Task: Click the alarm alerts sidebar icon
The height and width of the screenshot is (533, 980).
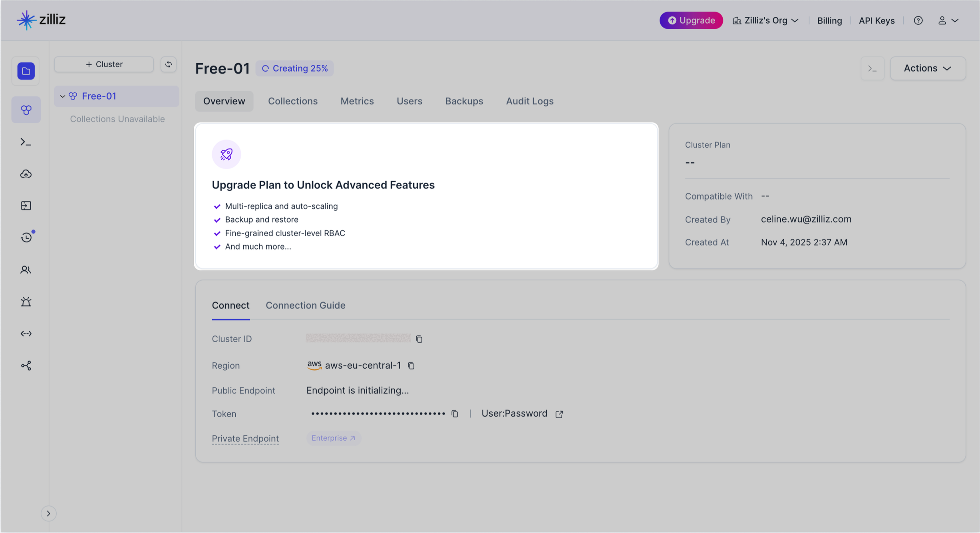Action: click(x=26, y=301)
